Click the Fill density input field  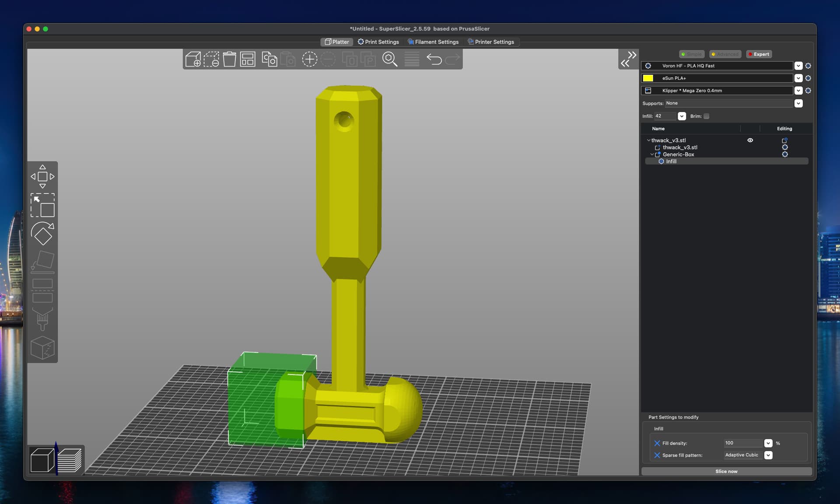click(743, 443)
